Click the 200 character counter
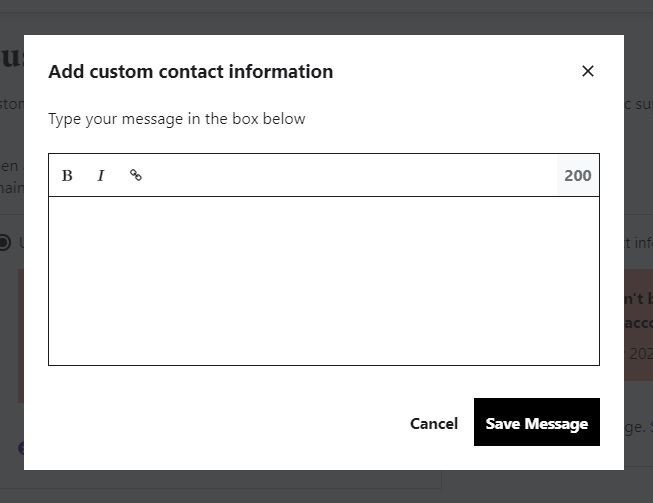653x503 pixels. [x=577, y=176]
